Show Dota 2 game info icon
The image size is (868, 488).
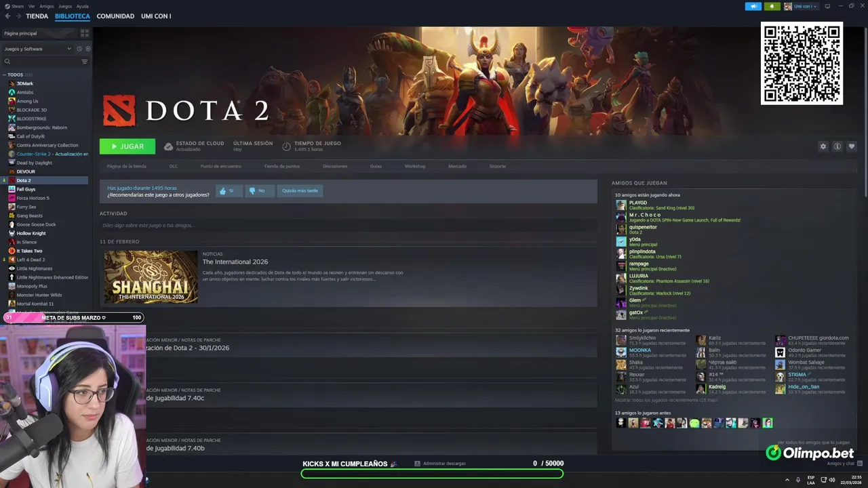pyautogui.click(x=837, y=146)
